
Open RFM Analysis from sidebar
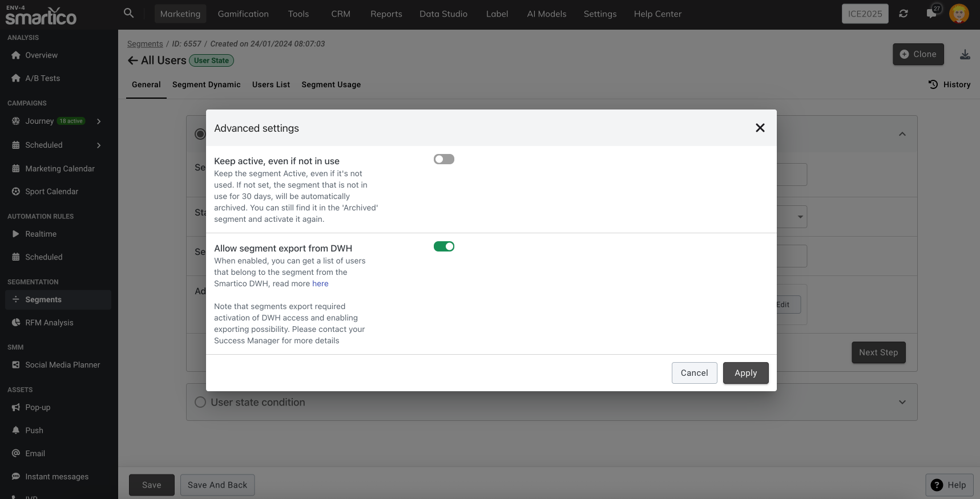(x=49, y=323)
